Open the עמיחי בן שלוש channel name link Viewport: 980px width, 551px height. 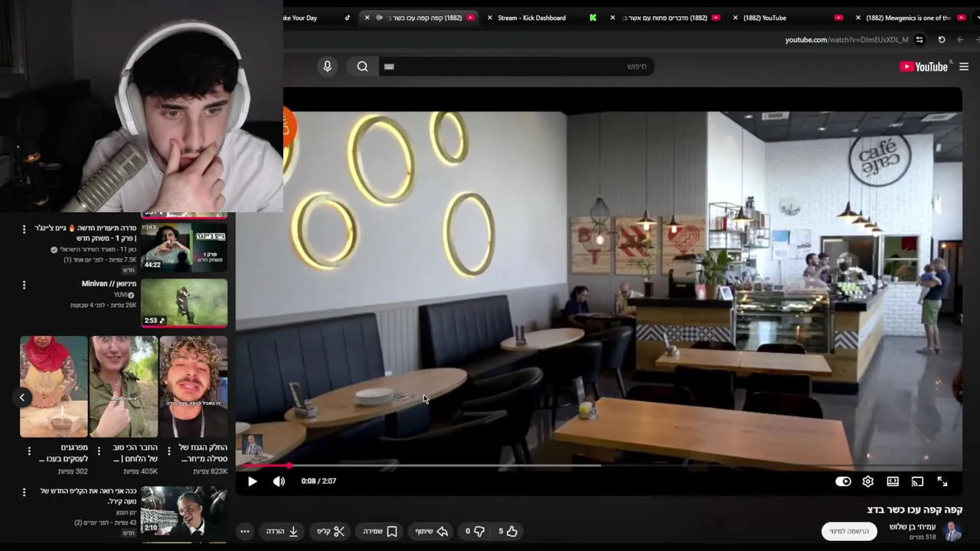[912, 527]
